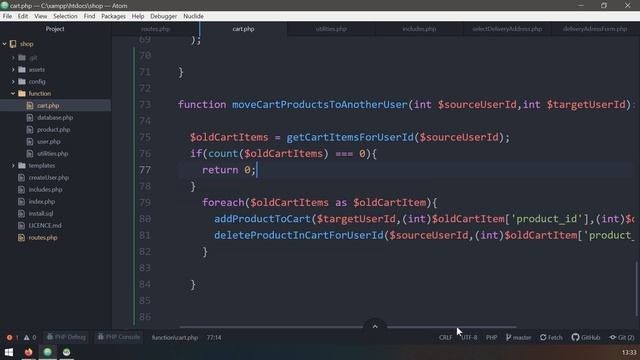Click the Fetch git button

coord(551,338)
